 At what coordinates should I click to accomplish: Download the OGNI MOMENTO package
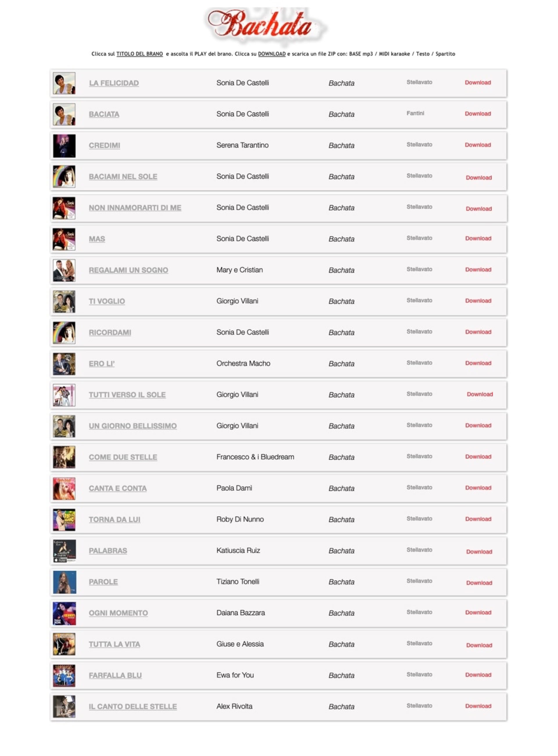click(x=478, y=612)
